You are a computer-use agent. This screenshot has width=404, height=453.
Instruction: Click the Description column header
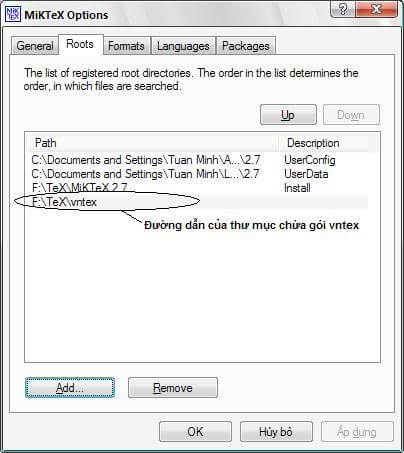pyautogui.click(x=323, y=143)
